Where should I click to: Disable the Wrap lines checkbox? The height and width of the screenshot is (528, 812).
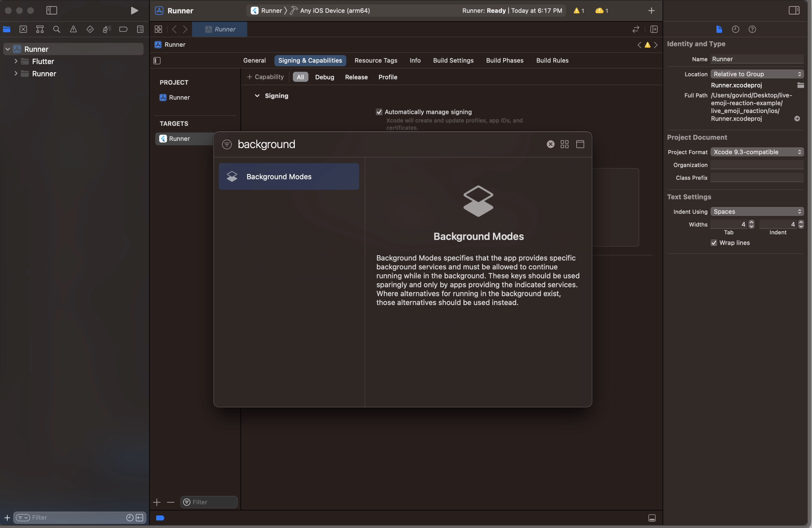(x=713, y=243)
